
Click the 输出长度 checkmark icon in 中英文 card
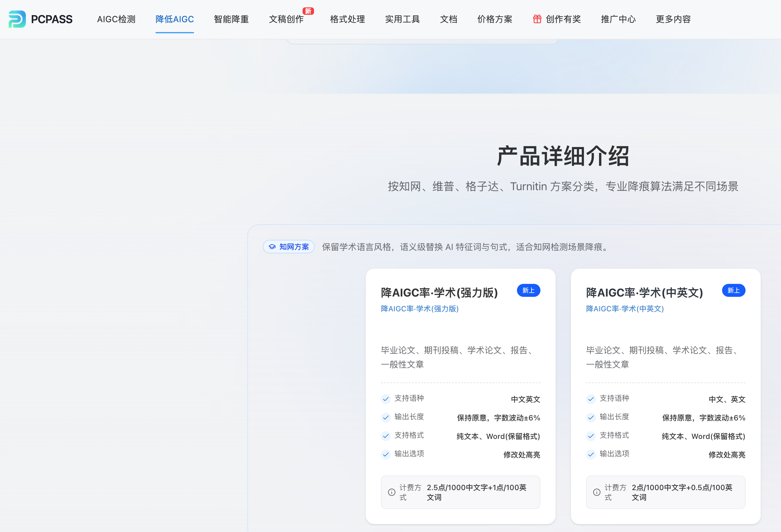tap(591, 417)
